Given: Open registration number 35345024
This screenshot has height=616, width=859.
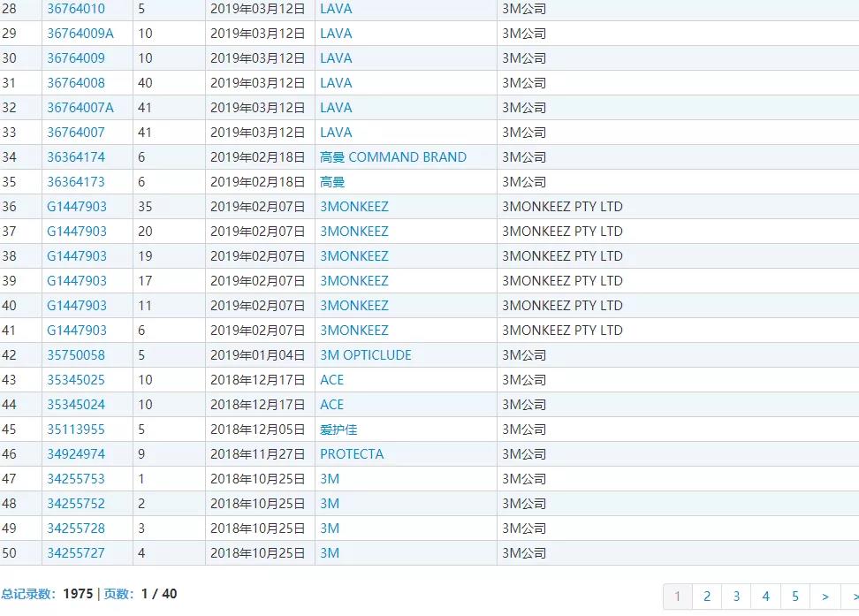Looking at the screenshot, I should coord(76,405).
